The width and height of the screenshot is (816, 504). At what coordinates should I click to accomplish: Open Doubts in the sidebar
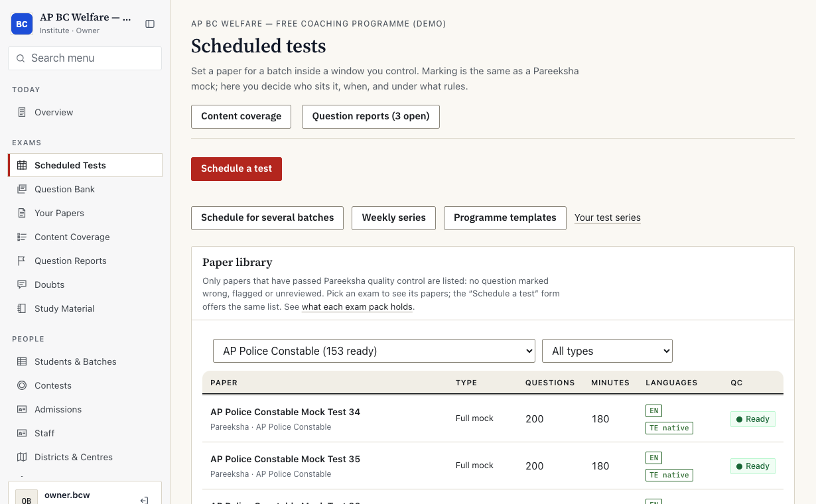coord(85,284)
